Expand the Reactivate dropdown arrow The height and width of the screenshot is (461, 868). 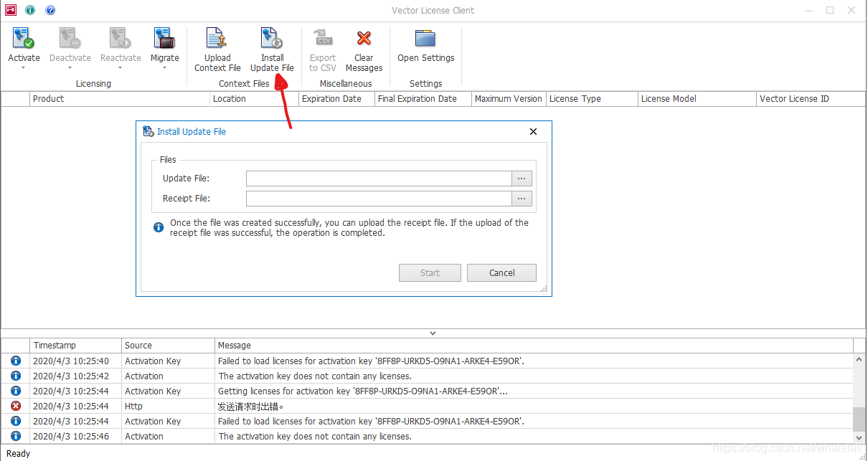point(120,68)
